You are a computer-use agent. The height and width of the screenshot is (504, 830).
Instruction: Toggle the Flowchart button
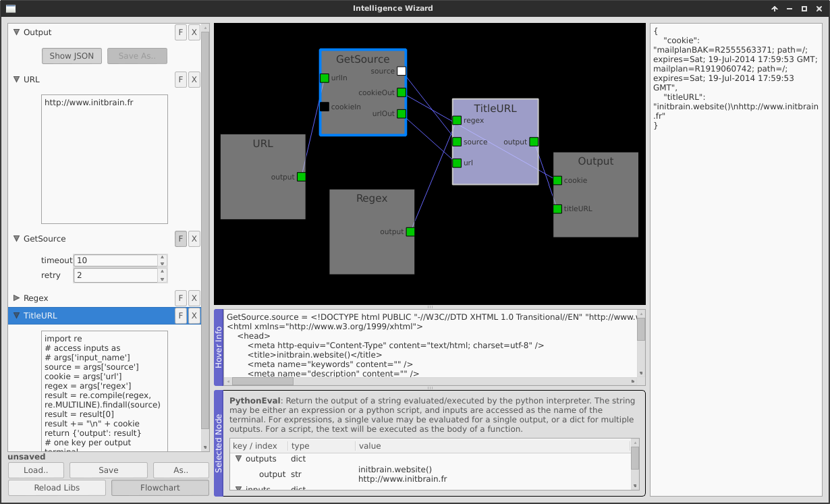point(160,488)
